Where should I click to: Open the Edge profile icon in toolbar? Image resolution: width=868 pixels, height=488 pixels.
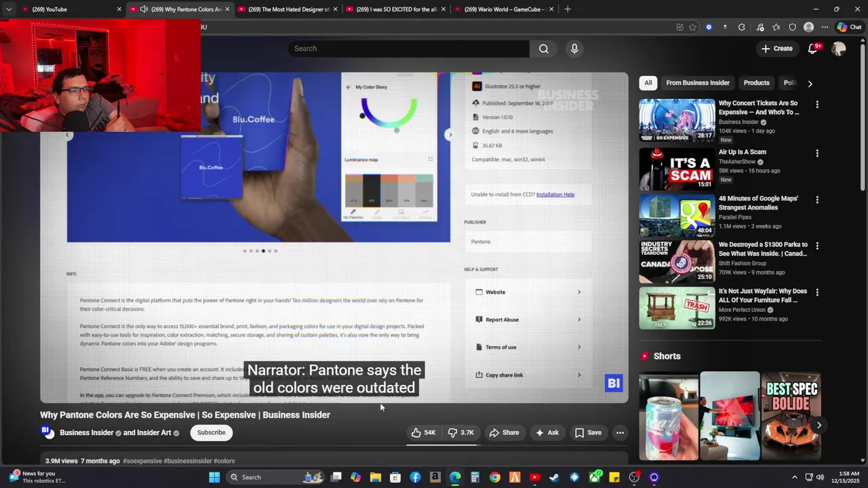point(808,27)
